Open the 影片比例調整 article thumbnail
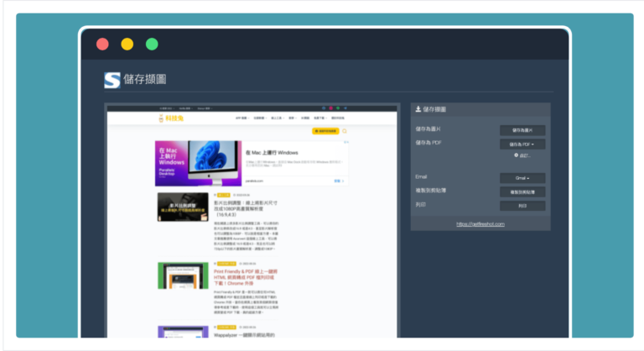The width and height of the screenshot is (644, 351). (183, 207)
